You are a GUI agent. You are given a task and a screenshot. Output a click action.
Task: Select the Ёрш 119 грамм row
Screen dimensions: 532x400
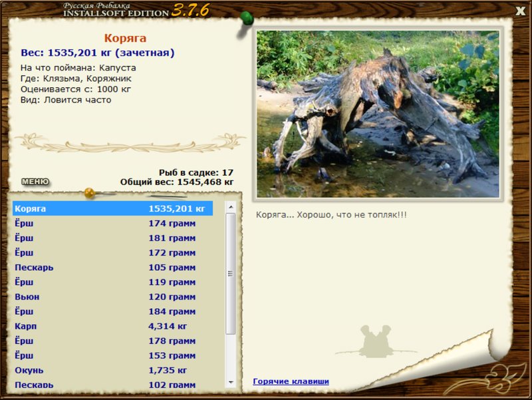[112, 282]
